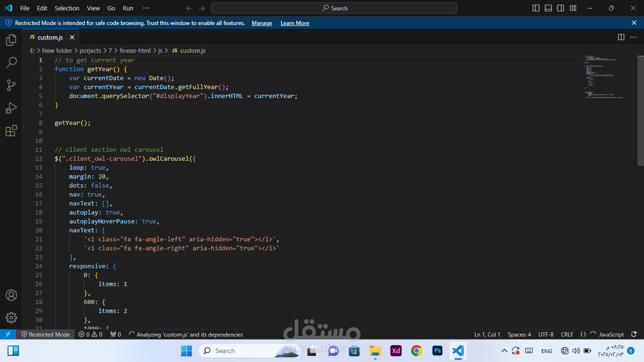Open the Run and Debug view

pyautogui.click(x=11, y=108)
